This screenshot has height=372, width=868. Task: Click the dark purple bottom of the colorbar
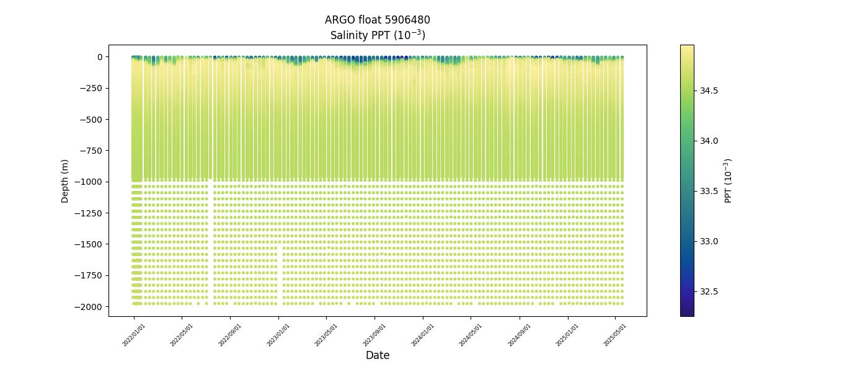coord(686,312)
